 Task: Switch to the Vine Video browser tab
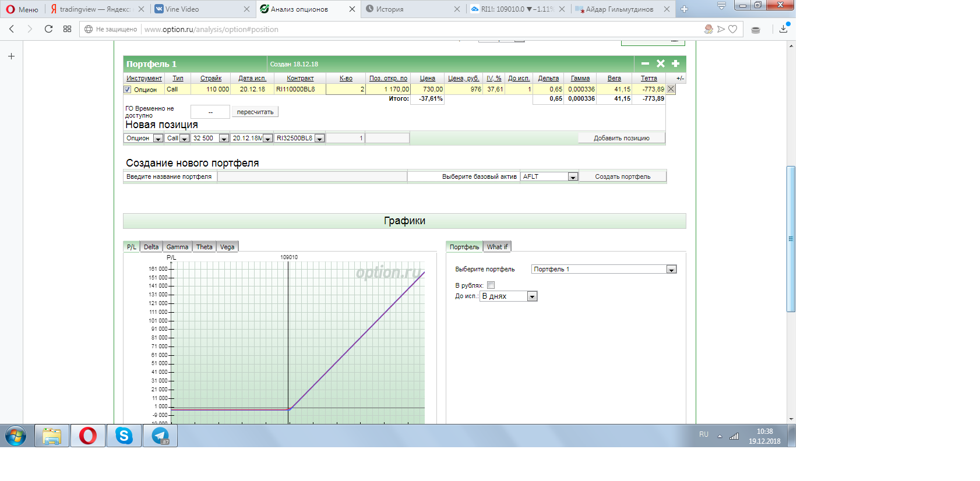click(201, 9)
